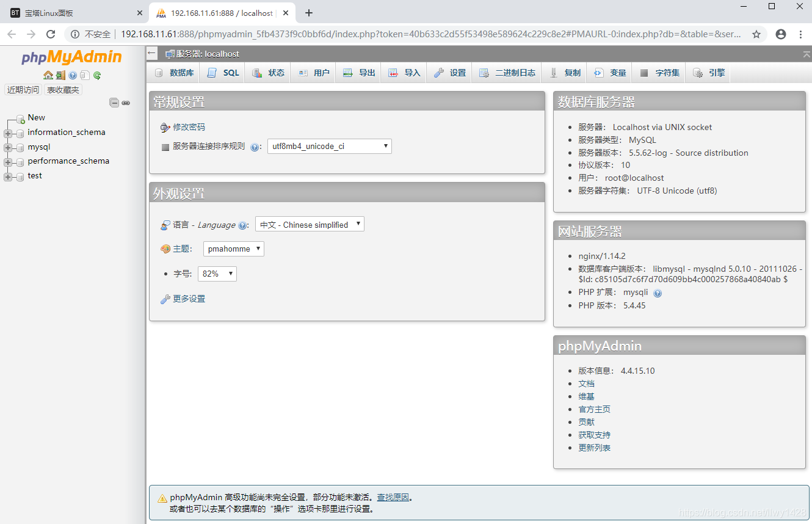Open the 官方主页 official homepage link
This screenshot has height=524, width=812.
coord(594,409)
